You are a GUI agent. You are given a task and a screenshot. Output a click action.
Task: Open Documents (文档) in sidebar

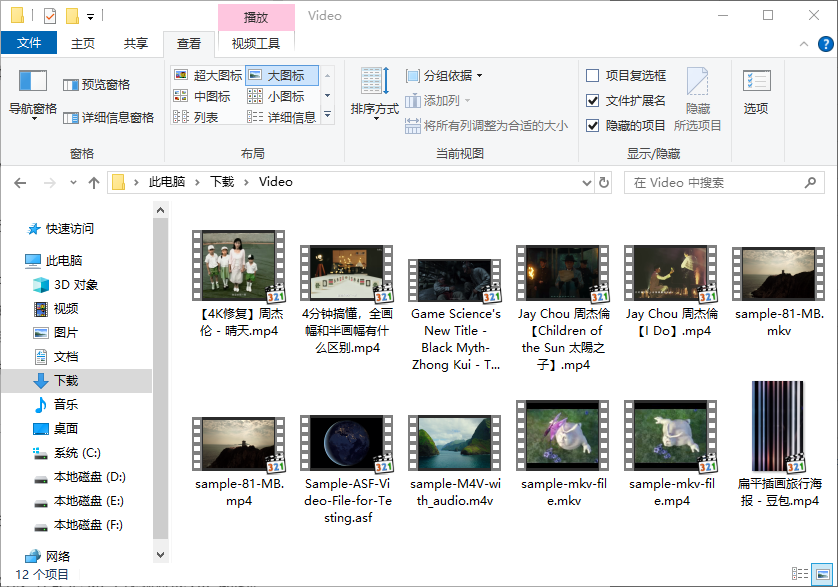[x=66, y=357]
